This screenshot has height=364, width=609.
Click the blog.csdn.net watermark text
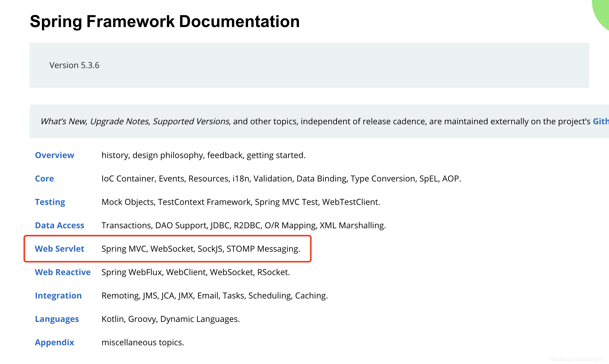[x=577, y=359]
